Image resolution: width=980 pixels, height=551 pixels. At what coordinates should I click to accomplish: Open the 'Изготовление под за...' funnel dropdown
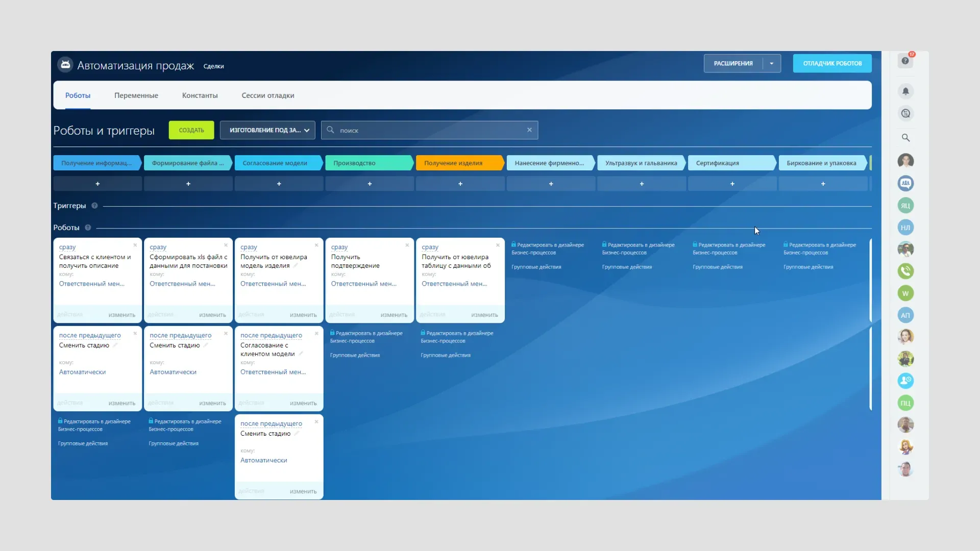(267, 130)
